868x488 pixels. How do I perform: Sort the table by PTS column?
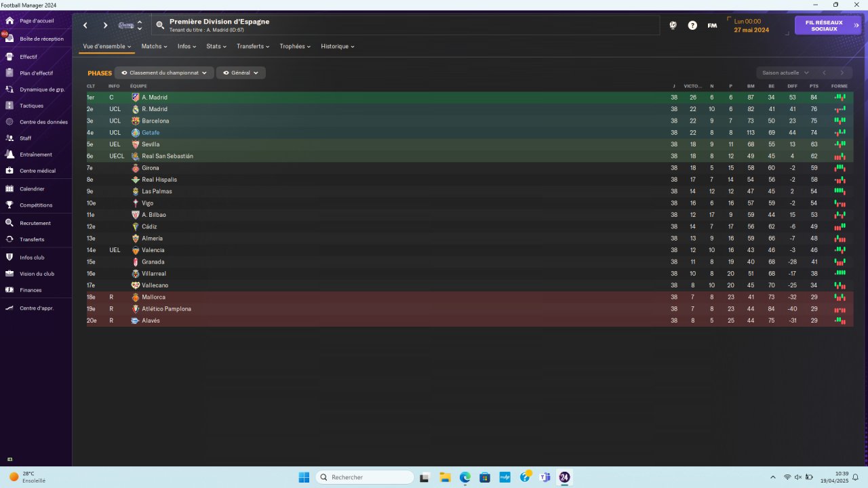(x=814, y=86)
